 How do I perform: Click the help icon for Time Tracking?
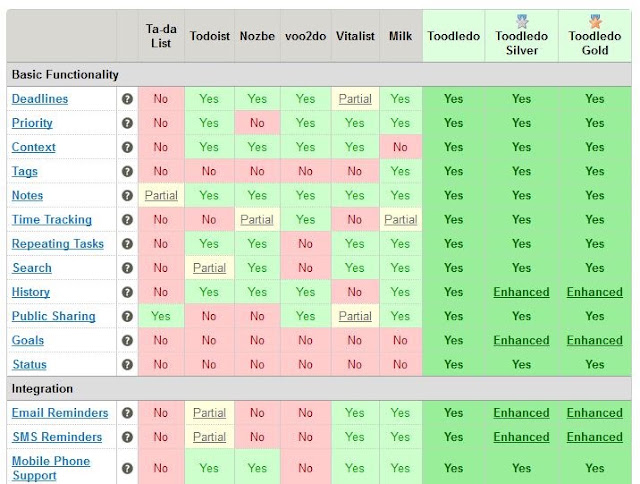coord(127,220)
